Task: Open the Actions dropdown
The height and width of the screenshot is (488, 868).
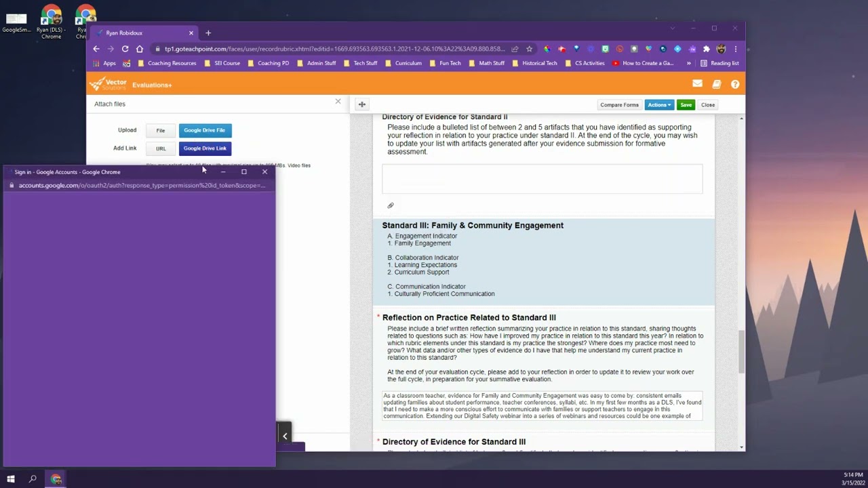Action: (659, 105)
